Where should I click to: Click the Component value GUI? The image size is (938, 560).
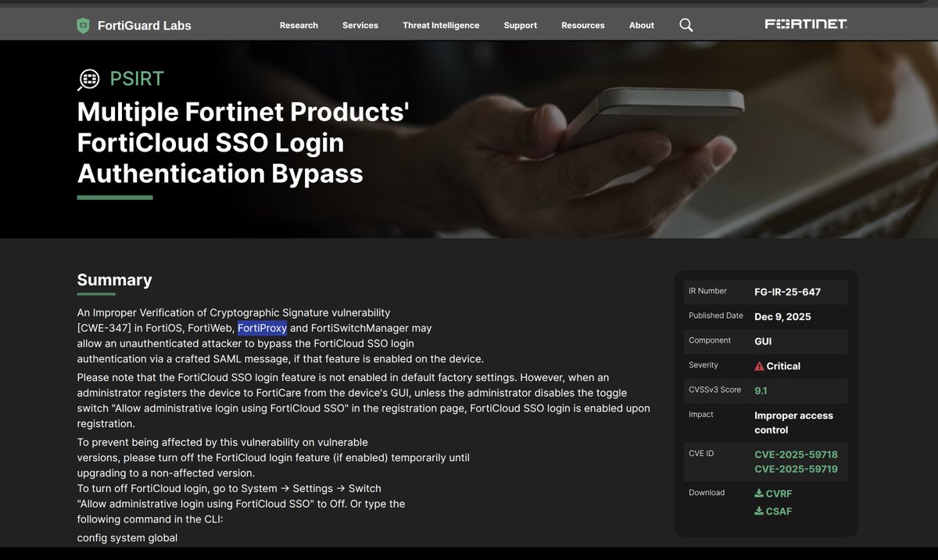point(764,341)
